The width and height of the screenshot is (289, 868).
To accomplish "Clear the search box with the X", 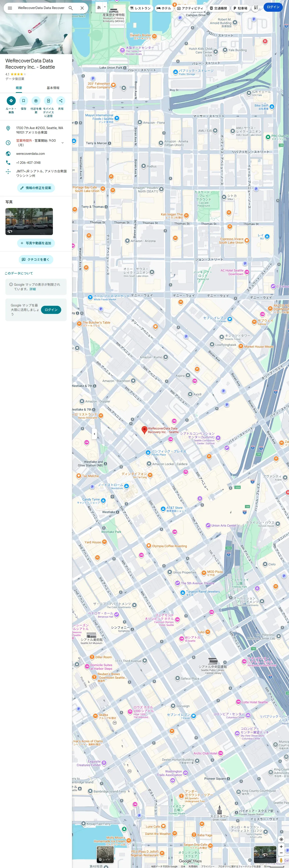I will tap(82, 8).
